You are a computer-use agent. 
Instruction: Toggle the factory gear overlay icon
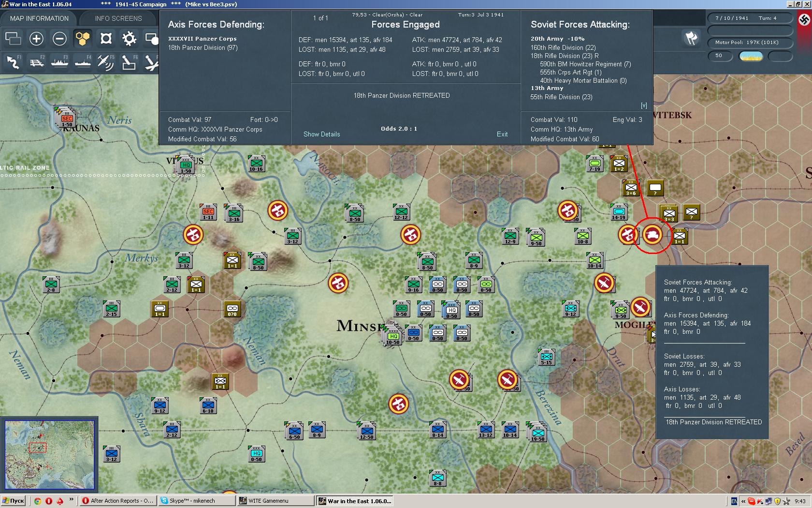(129, 38)
